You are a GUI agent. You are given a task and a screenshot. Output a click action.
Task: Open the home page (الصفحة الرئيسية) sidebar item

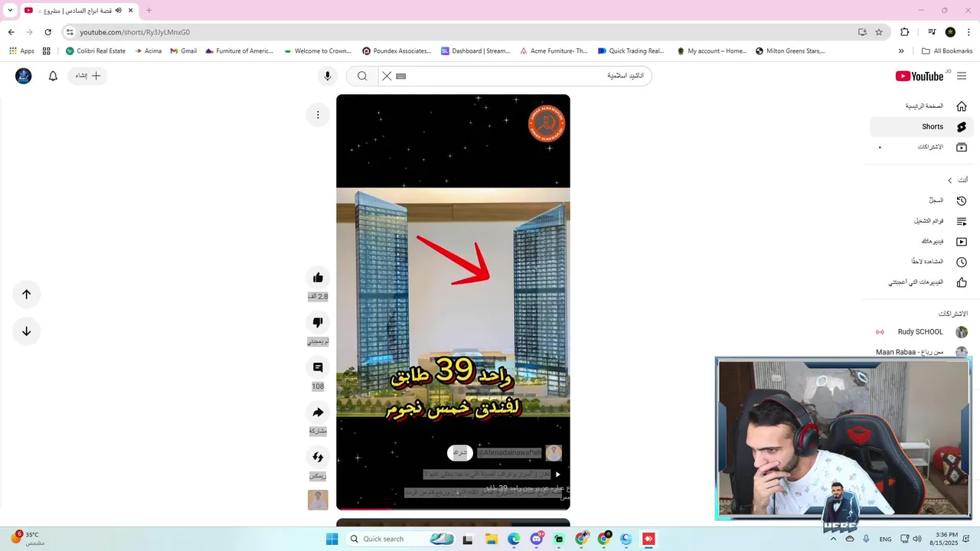pos(921,106)
